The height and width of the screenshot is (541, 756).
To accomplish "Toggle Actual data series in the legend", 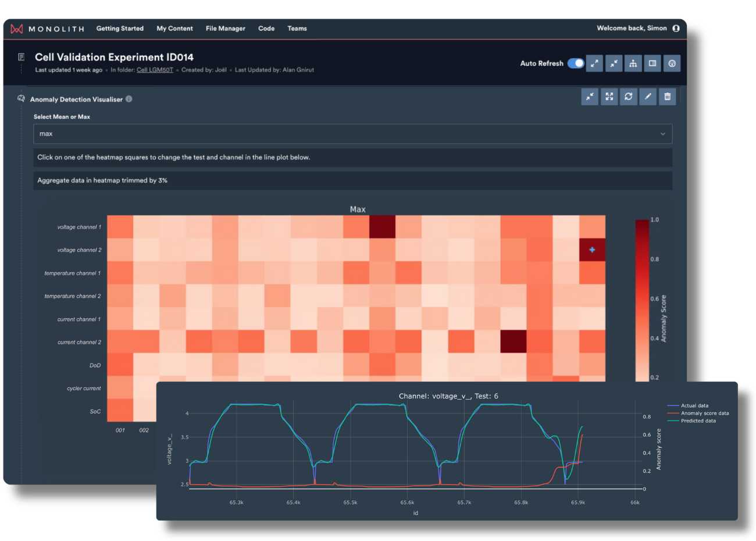I will (688, 405).
